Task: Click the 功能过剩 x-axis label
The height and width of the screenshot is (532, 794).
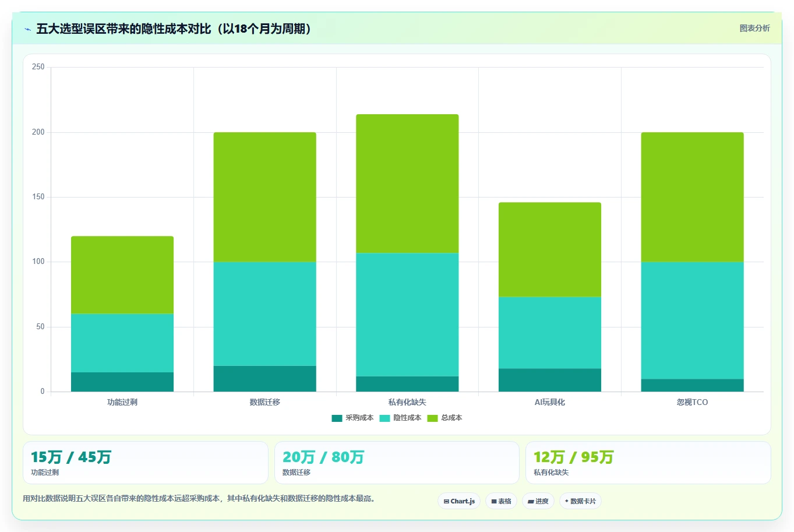Action: (x=122, y=402)
